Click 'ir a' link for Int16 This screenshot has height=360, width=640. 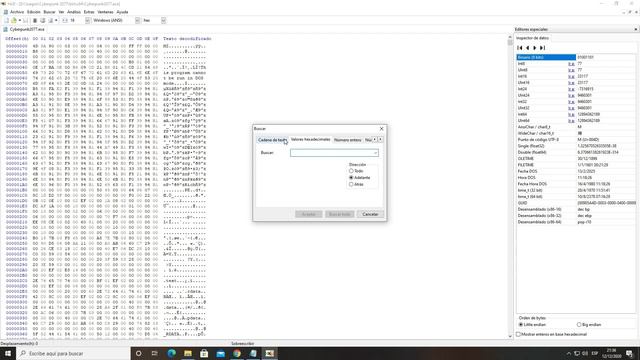pyautogui.click(x=571, y=76)
